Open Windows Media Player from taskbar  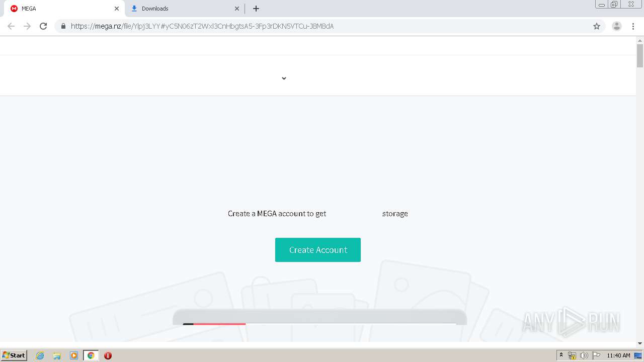pos(74,355)
